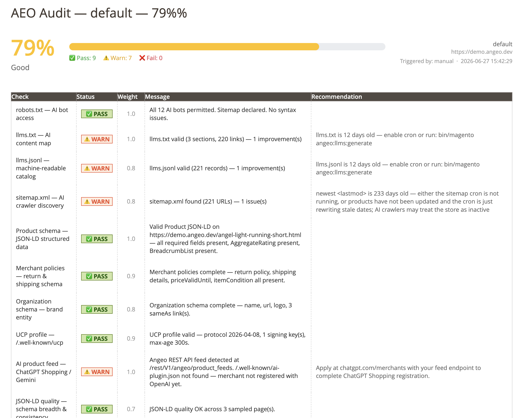Click the 'Good' score rating label
Screen dimensions: 532x418
[20, 68]
